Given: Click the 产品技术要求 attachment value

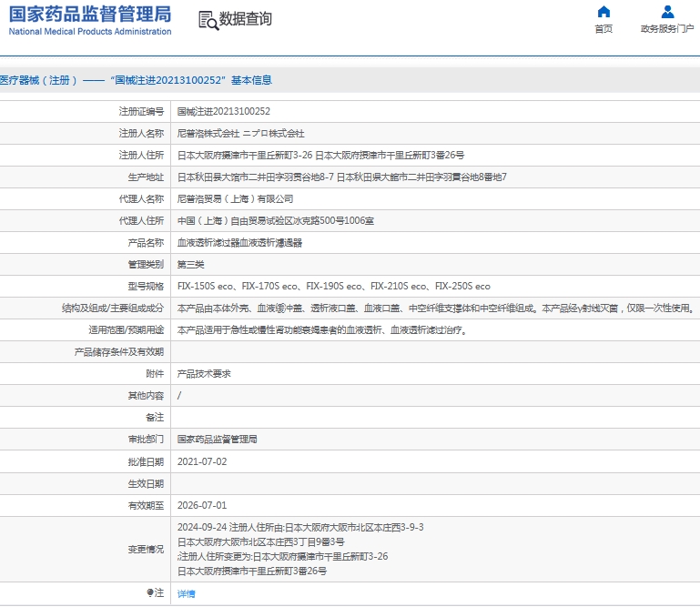Looking at the screenshot, I should tap(204, 374).
